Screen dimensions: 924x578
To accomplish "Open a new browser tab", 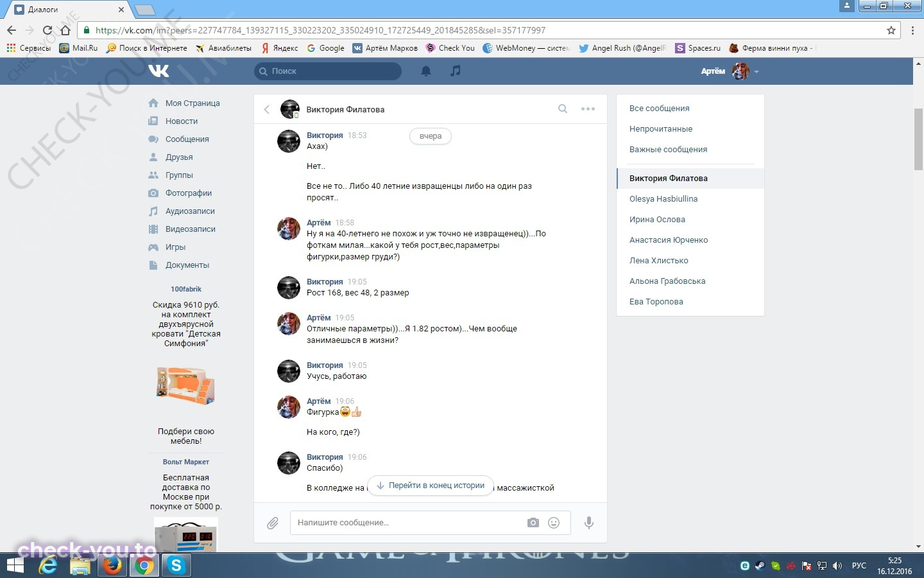I will 145,10.
